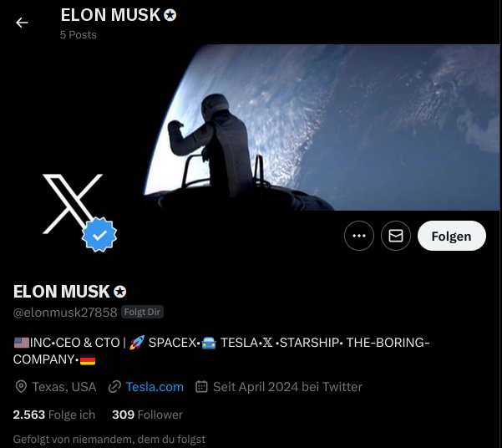The image size is (502, 448).
Task: Click the star badge in header title
Action: pos(170,15)
